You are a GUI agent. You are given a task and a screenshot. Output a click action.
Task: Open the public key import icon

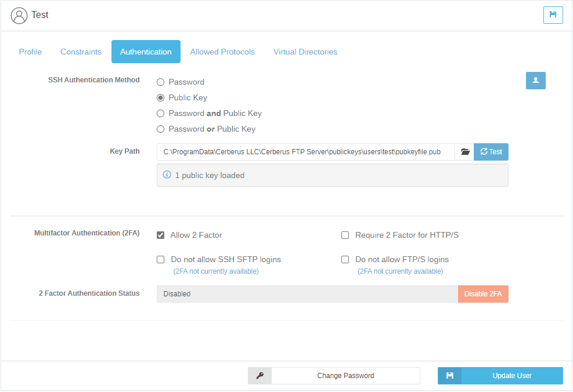535,80
